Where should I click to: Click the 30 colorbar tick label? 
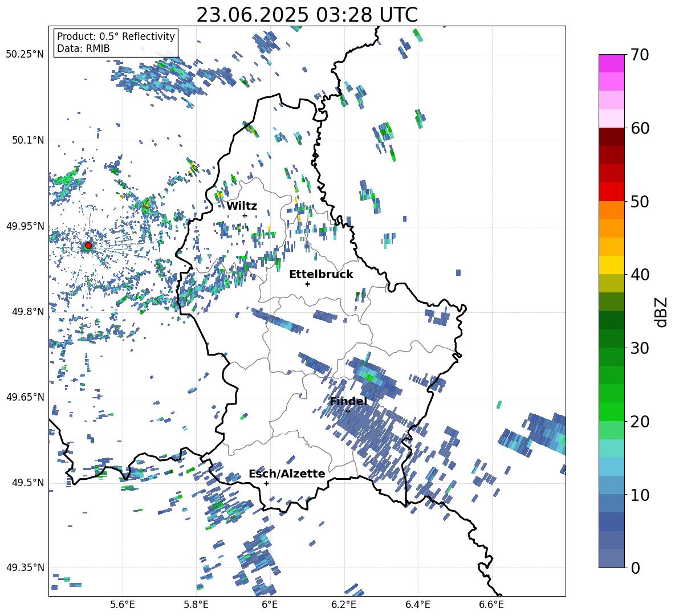640,348
